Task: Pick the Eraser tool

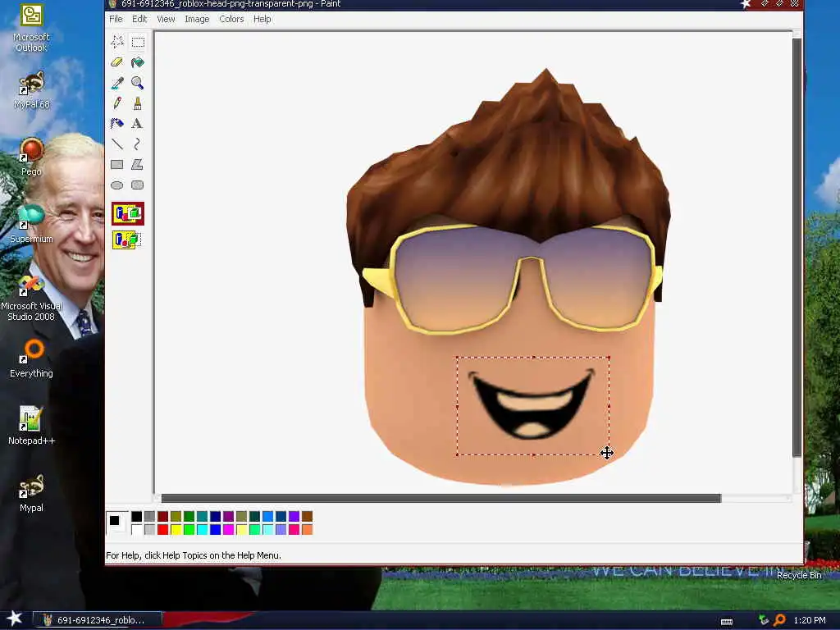Action: pos(117,62)
